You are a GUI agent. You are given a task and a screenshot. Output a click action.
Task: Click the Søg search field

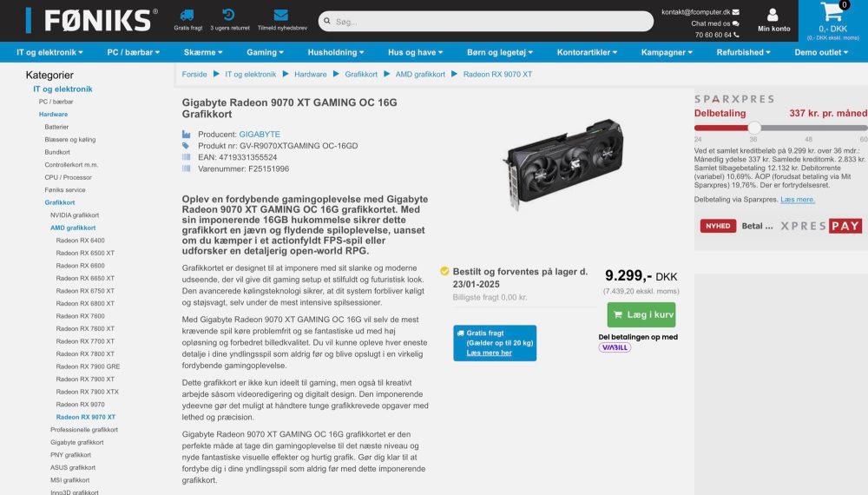[x=485, y=22]
